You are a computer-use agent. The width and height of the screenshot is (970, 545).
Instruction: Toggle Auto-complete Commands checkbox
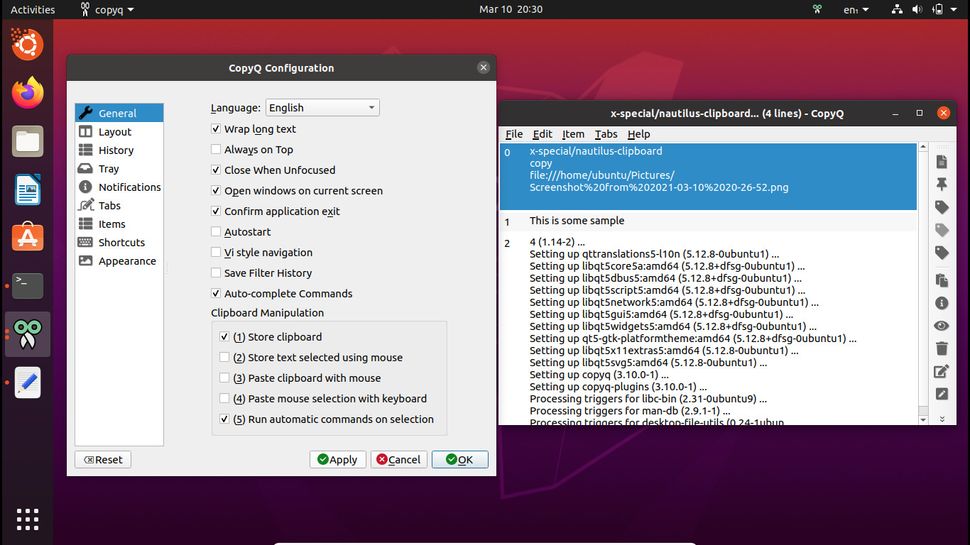pyautogui.click(x=216, y=293)
